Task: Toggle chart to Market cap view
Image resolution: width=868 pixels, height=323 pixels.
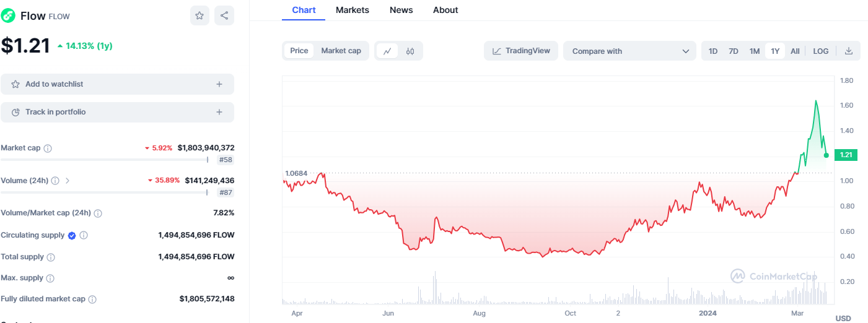Action: coord(341,51)
